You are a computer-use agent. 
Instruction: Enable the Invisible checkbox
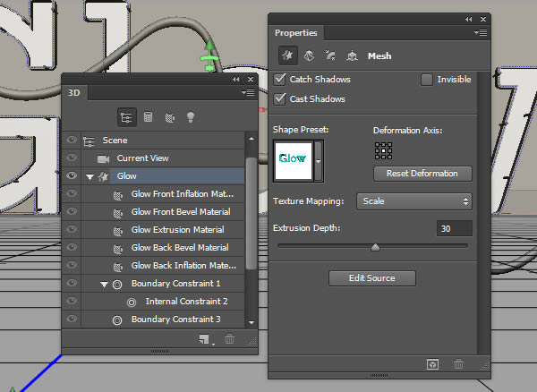click(426, 80)
